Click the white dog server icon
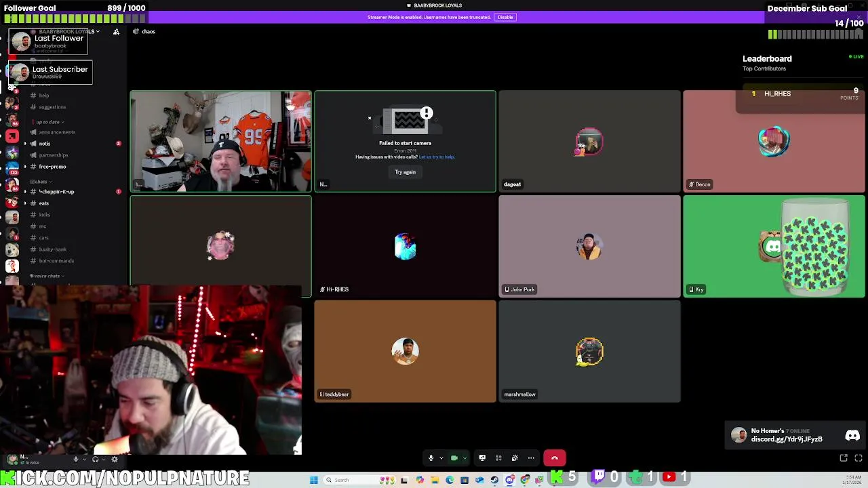 12,251
